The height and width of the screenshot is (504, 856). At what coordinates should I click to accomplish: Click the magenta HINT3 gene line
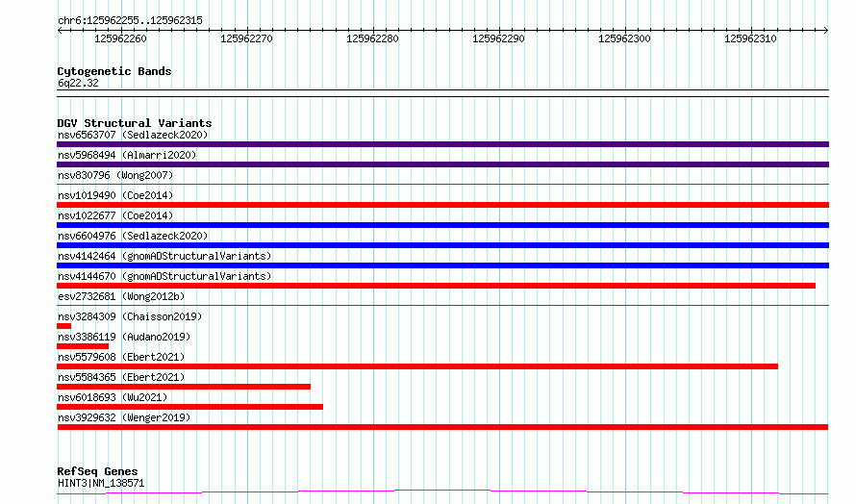(x=442, y=491)
